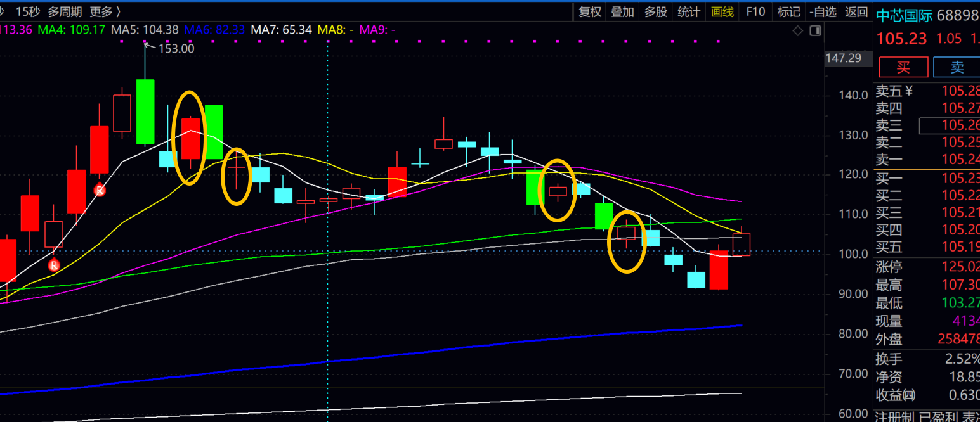This screenshot has width=980, height=422.
Task: Toggle 复权 price adjustment
Action: [x=590, y=11]
